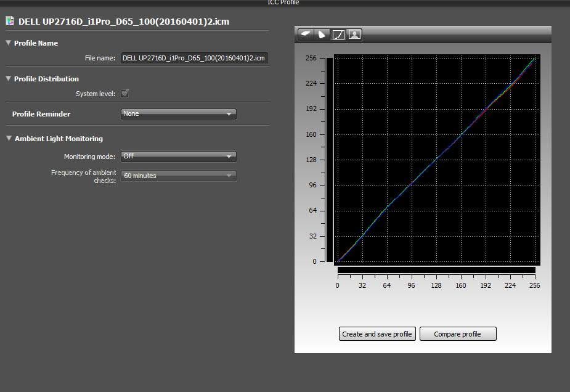Open the Monitoring mode dropdown
Image resolution: width=570 pixels, height=392 pixels.
179,157
